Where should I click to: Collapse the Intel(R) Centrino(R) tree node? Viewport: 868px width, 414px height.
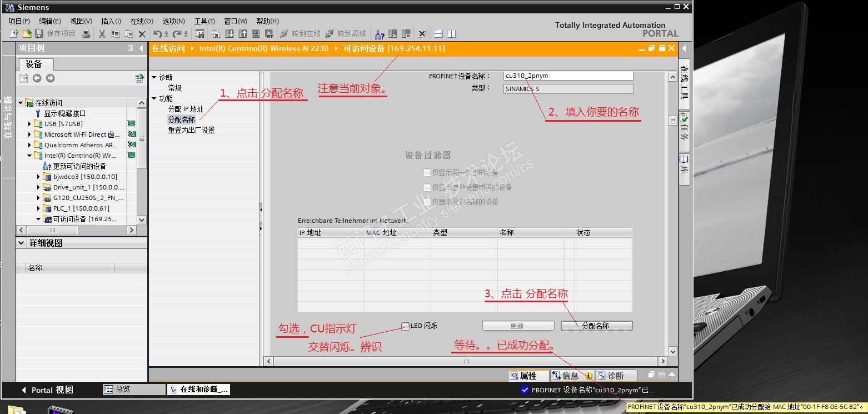(x=29, y=156)
